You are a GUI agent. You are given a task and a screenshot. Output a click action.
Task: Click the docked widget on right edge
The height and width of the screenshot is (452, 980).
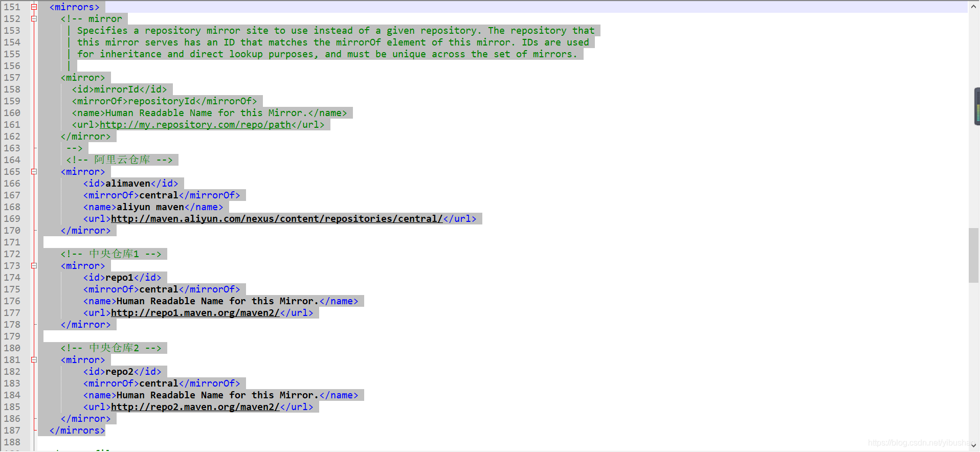point(977,106)
